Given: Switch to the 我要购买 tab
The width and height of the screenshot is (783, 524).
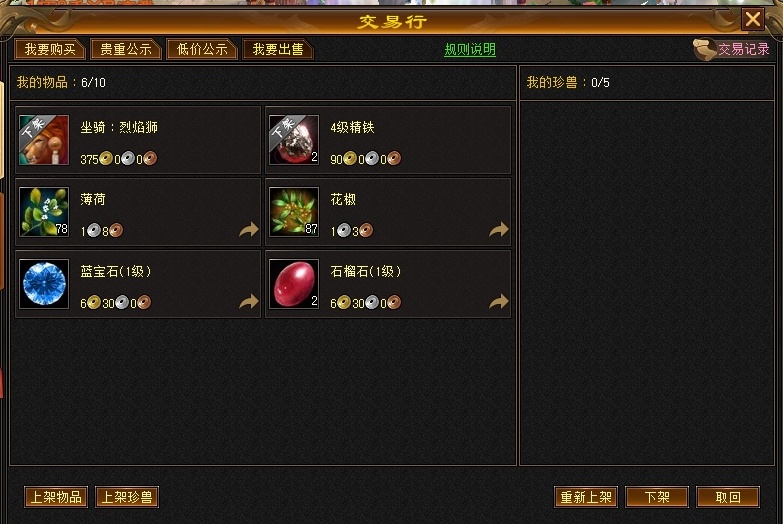Looking at the screenshot, I should coord(50,49).
